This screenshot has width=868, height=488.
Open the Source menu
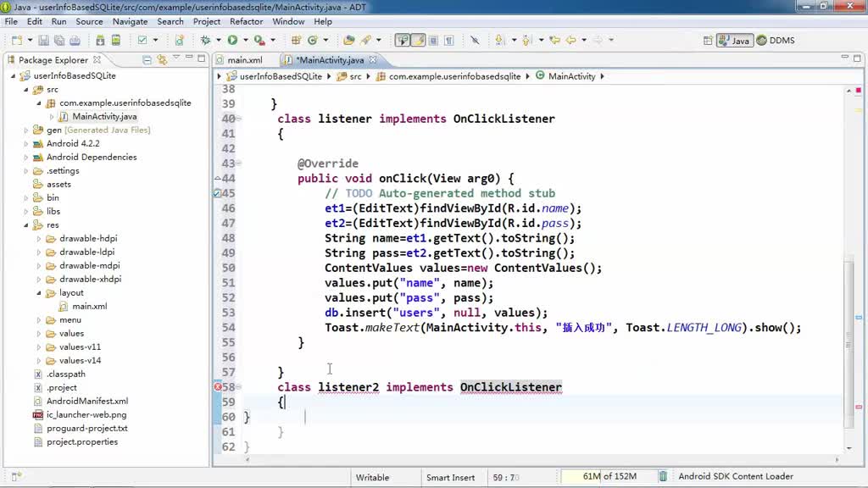(x=89, y=21)
